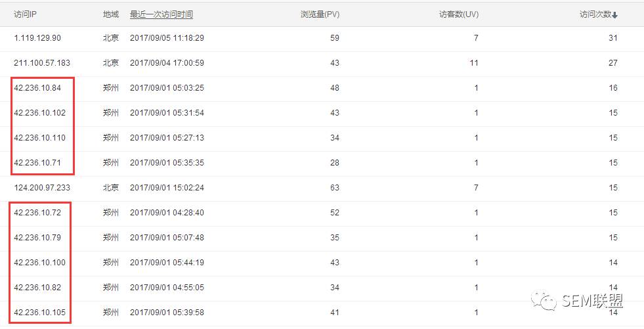Click the timestamp 2017/09/01 15:02:24
The width and height of the screenshot is (644, 329).
tap(167, 188)
